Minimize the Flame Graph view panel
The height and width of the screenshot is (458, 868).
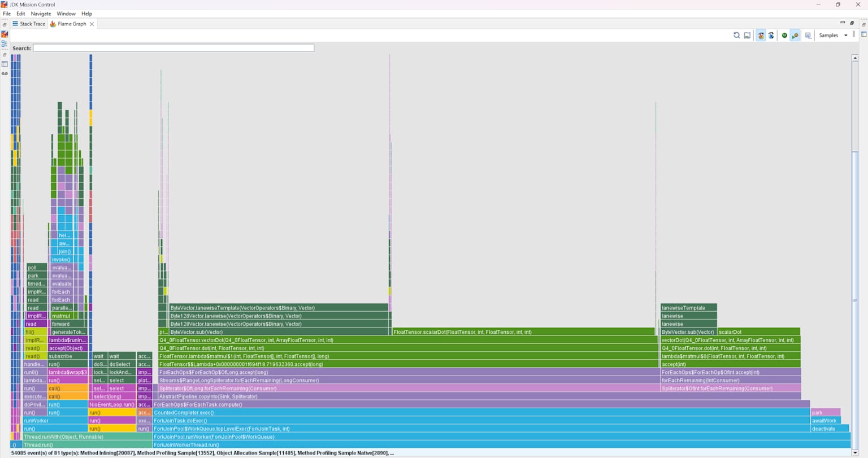pyautogui.click(x=843, y=23)
